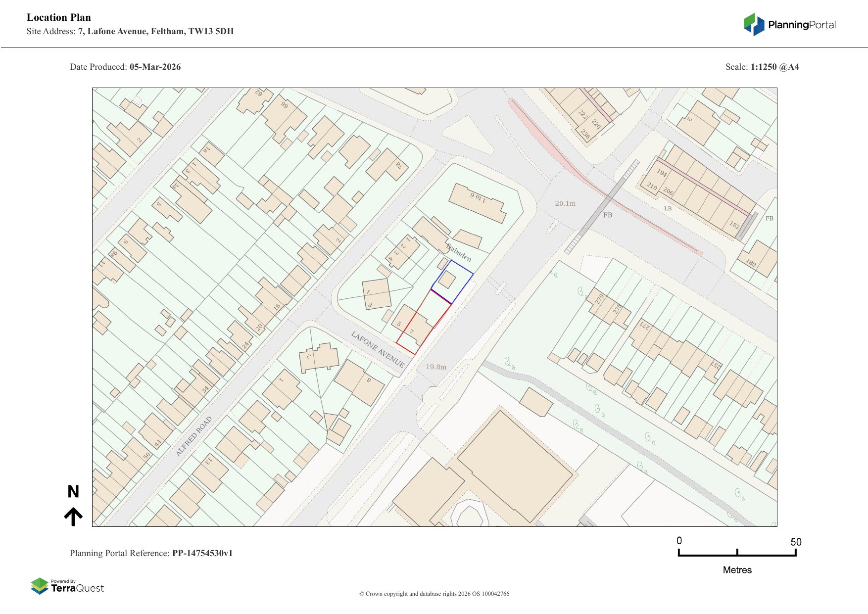Click the bold N compass letter

tap(73, 491)
